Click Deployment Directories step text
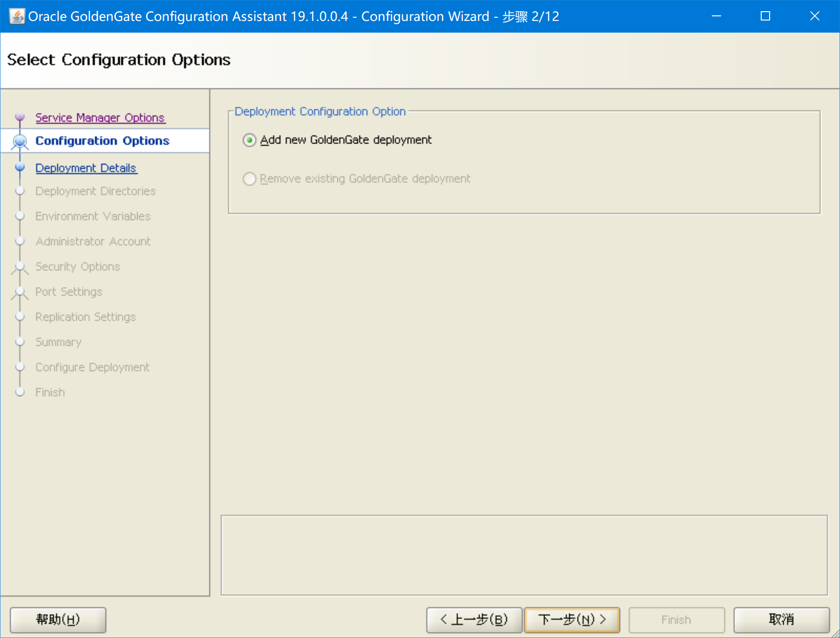Screen dimensions: 840x638 pyautogui.click(x=96, y=191)
